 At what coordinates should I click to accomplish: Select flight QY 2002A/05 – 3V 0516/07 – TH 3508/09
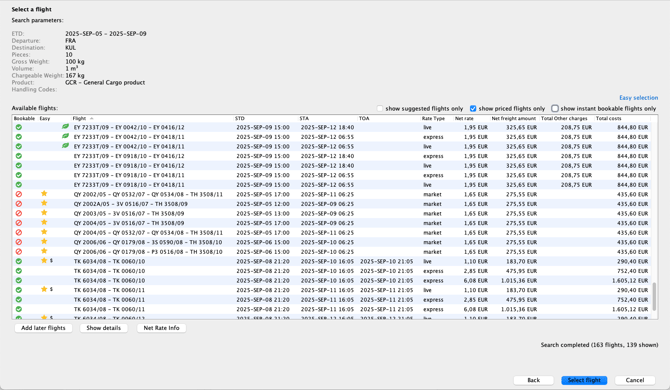pyautogui.click(x=332, y=204)
